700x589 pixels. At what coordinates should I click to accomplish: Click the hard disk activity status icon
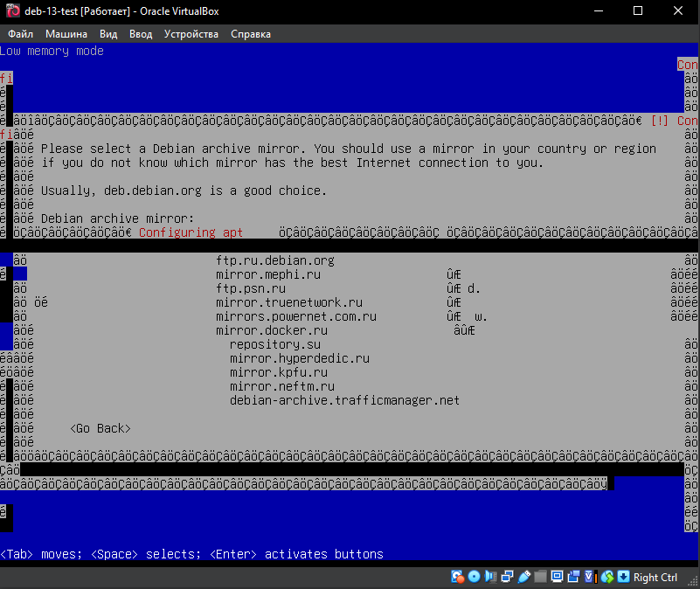[457, 577]
